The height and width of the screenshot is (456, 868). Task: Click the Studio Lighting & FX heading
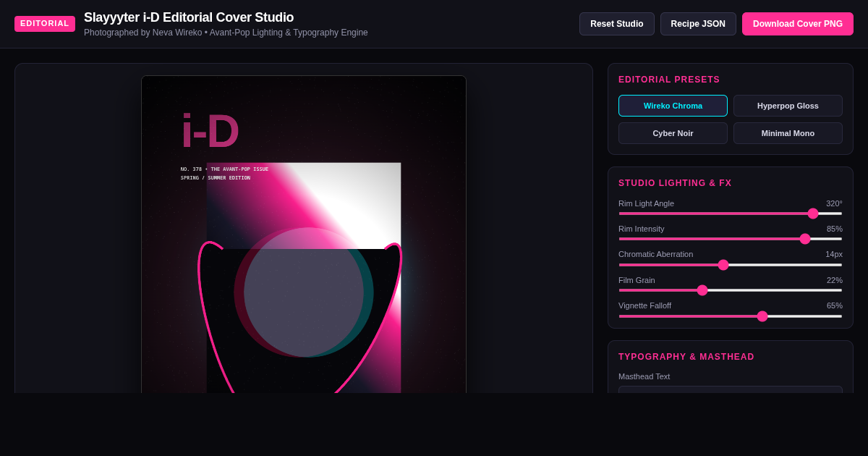click(675, 183)
